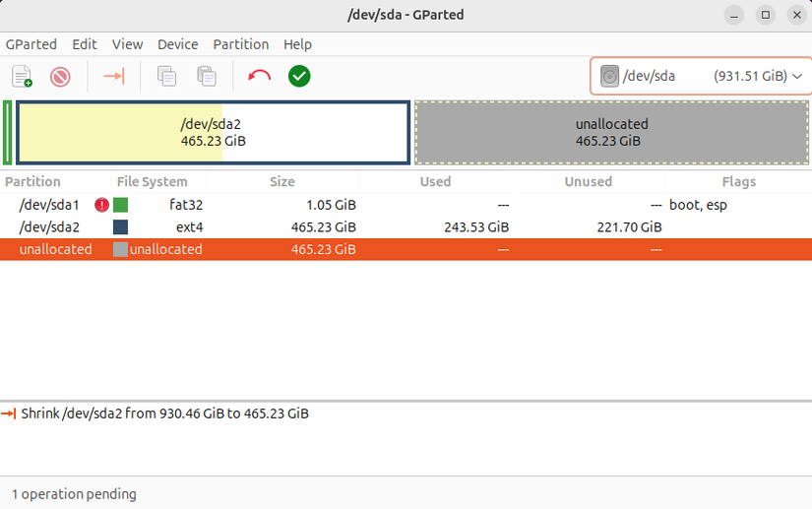This screenshot has width=812, height=509.
Task: Select the Shrink /dev/sda2 pending operation
Action: tap(164, 414)
